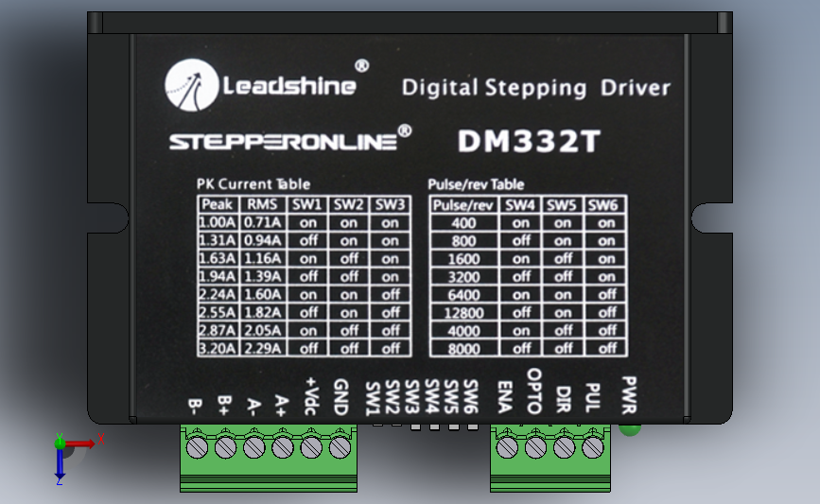Screen dimensions: 820x504
Task: Pick the ENA terminal screw
Action: [x=507, y=447]
